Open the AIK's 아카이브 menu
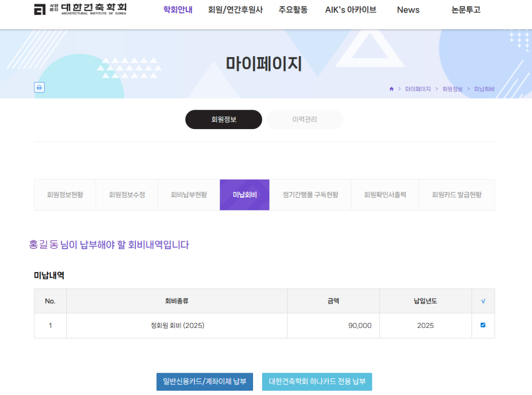The width and height of the screenshot is (532, 395). pos(350,10)
